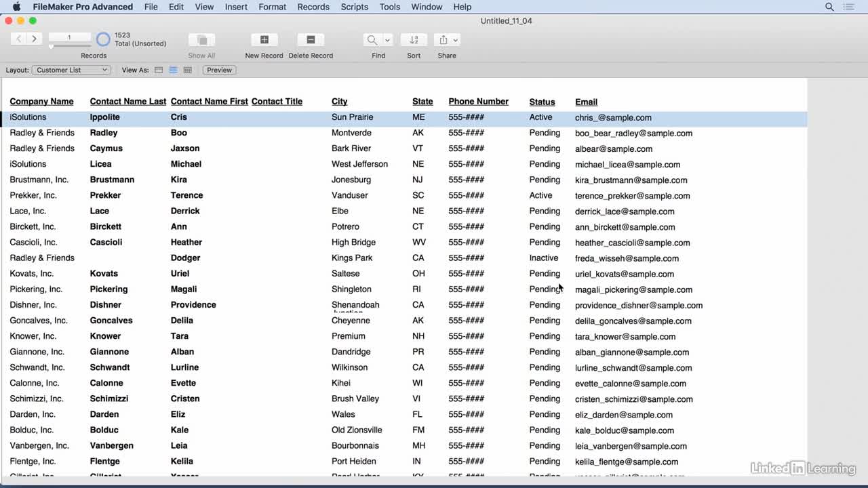Click the Contact Title column header
This screenshot has height=488, width=868.
tap(277, 102)
